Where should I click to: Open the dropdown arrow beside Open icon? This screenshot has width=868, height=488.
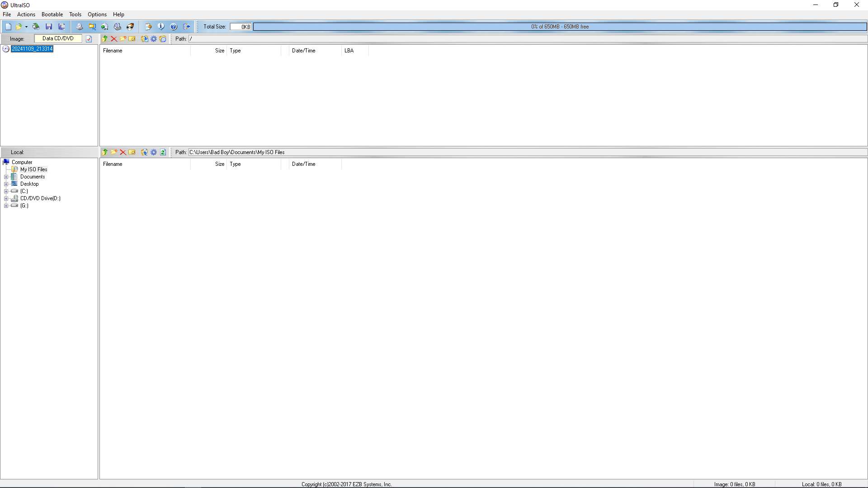point(26,27)
